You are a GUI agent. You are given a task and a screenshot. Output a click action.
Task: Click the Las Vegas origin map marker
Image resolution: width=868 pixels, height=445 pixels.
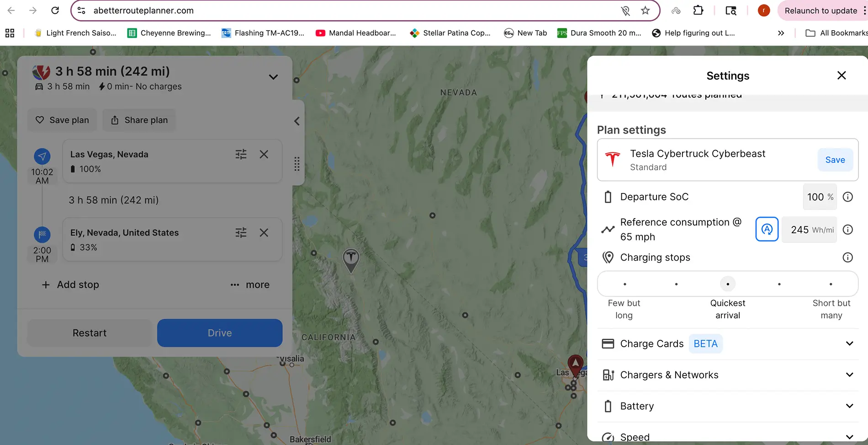575,365
